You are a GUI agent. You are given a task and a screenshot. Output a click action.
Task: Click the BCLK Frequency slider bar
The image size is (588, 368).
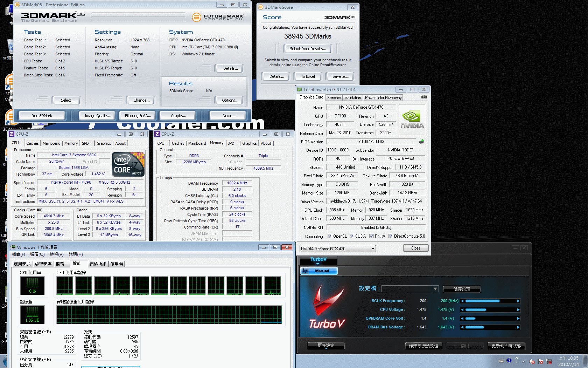click(490, 301)
